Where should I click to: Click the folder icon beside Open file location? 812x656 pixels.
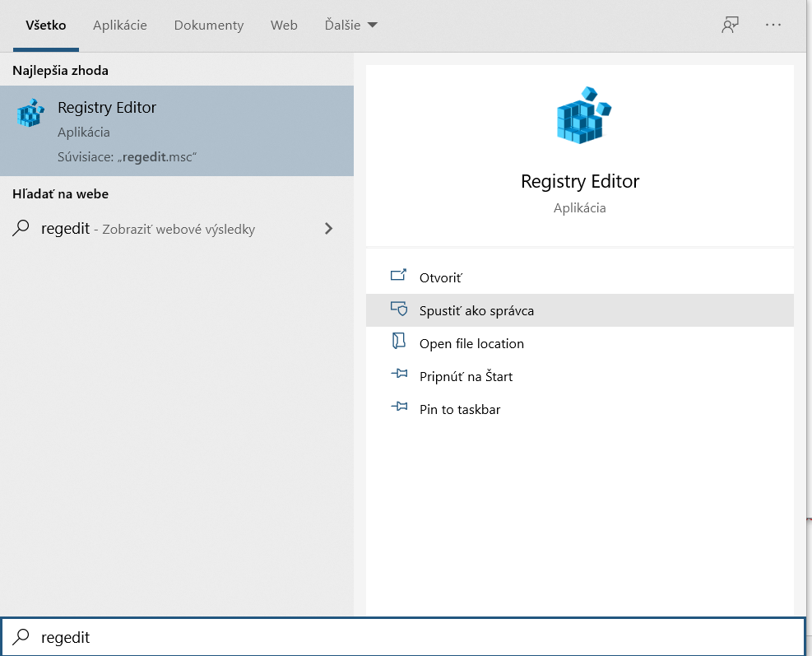pos(398,341)
